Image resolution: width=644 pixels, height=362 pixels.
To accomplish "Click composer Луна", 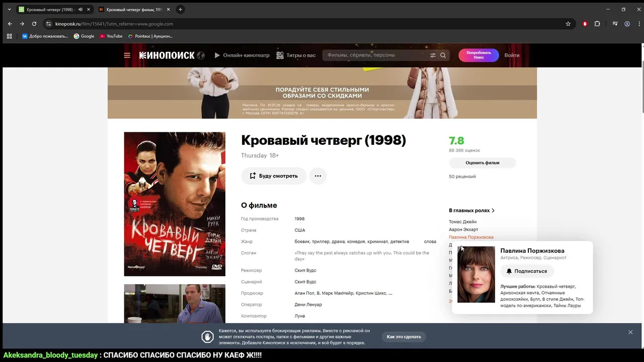I will click(x=300, y=316).
